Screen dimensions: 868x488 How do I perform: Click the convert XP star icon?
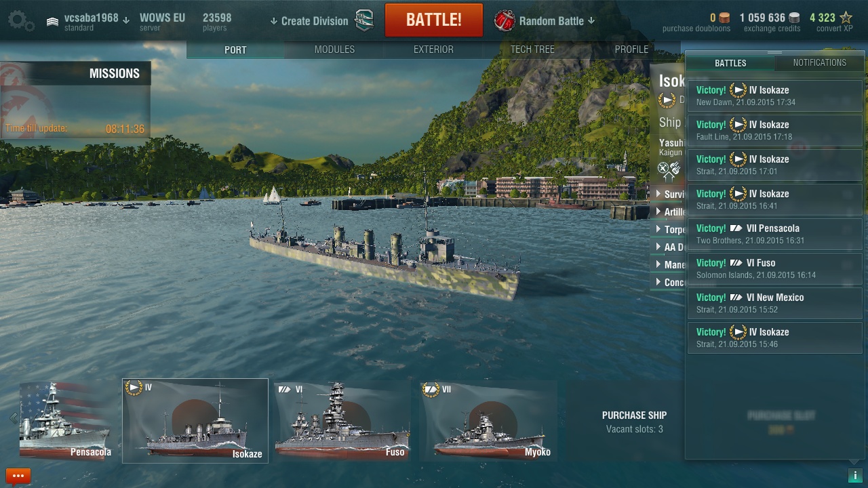click(x=846, y=18)
